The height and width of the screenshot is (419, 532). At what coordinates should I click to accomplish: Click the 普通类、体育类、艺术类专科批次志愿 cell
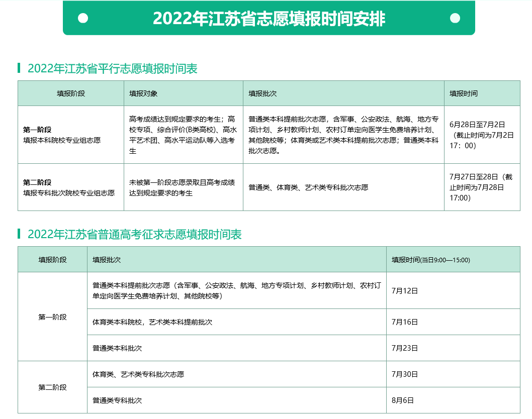[x=308, y=187]
